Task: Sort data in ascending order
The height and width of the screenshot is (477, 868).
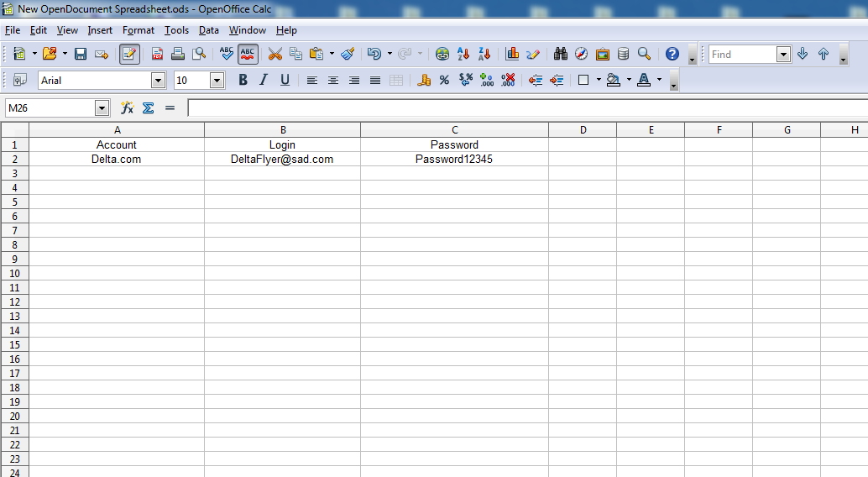Action: [x=463, y=54]
